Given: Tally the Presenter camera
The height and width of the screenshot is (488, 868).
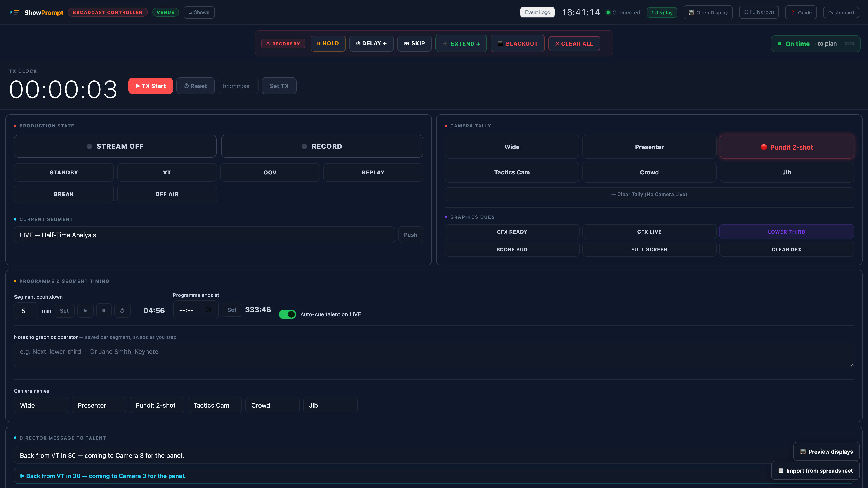Looking at the screenshot, I should click(x=649, y=147).
